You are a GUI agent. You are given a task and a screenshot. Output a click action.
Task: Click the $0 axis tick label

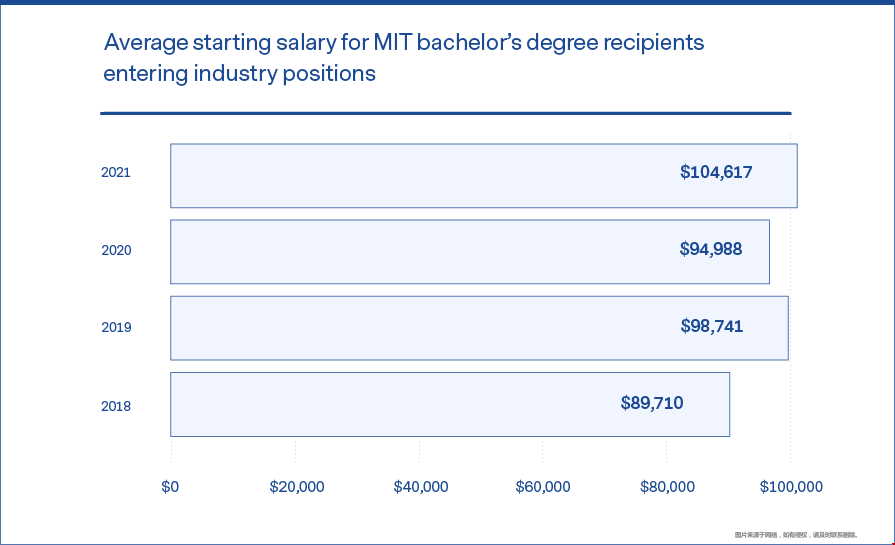pos(170,487)
